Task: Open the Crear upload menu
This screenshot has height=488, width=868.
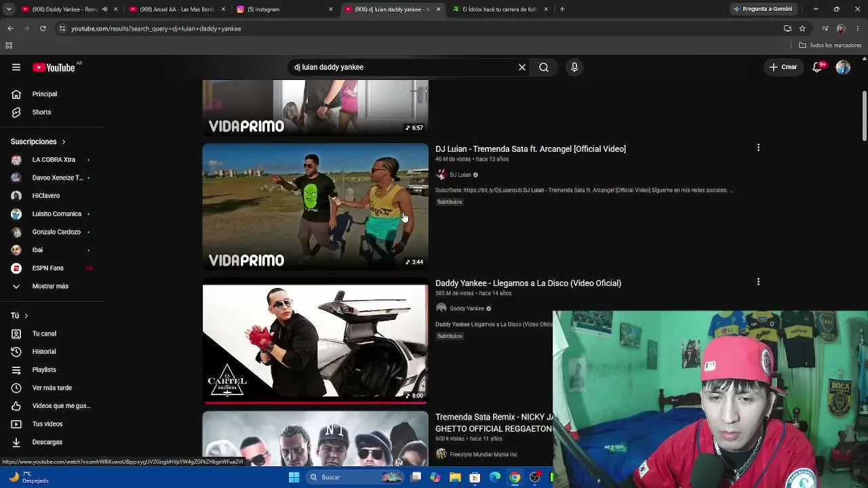Action: pos(783,67)
